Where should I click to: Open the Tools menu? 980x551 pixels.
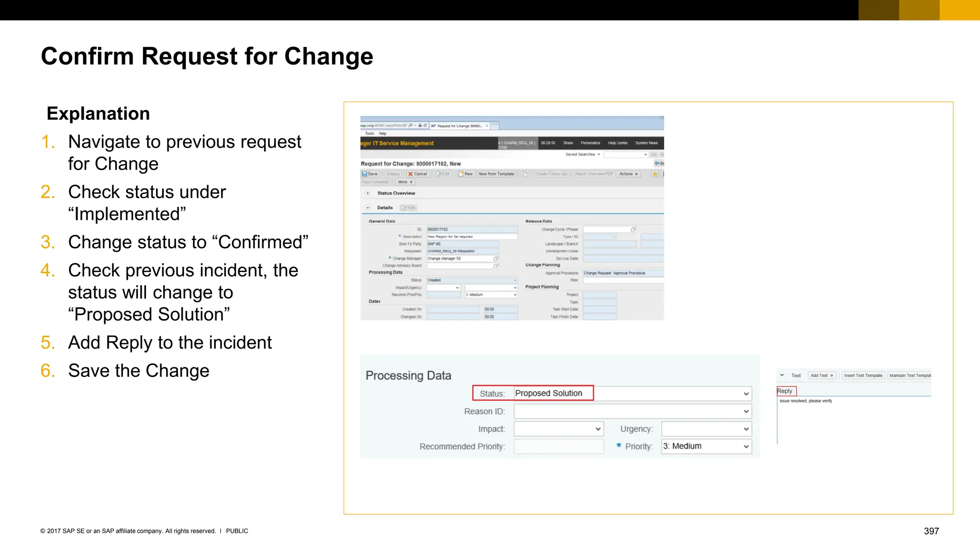tap(369, 133)
